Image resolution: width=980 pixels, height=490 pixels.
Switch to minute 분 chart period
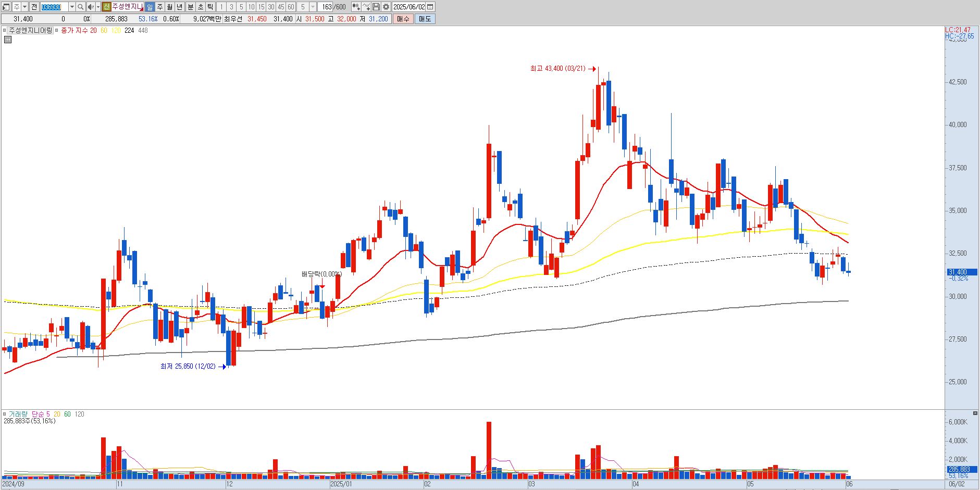tap(190, 7)
